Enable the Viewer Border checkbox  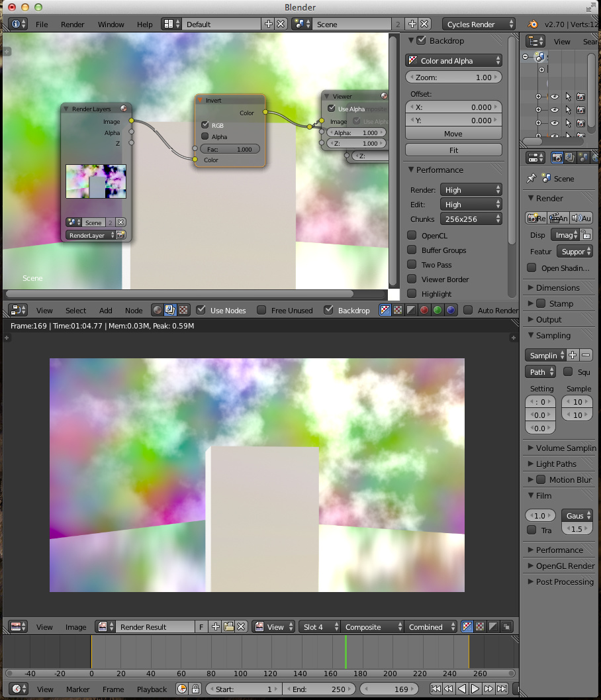point(412,279)
